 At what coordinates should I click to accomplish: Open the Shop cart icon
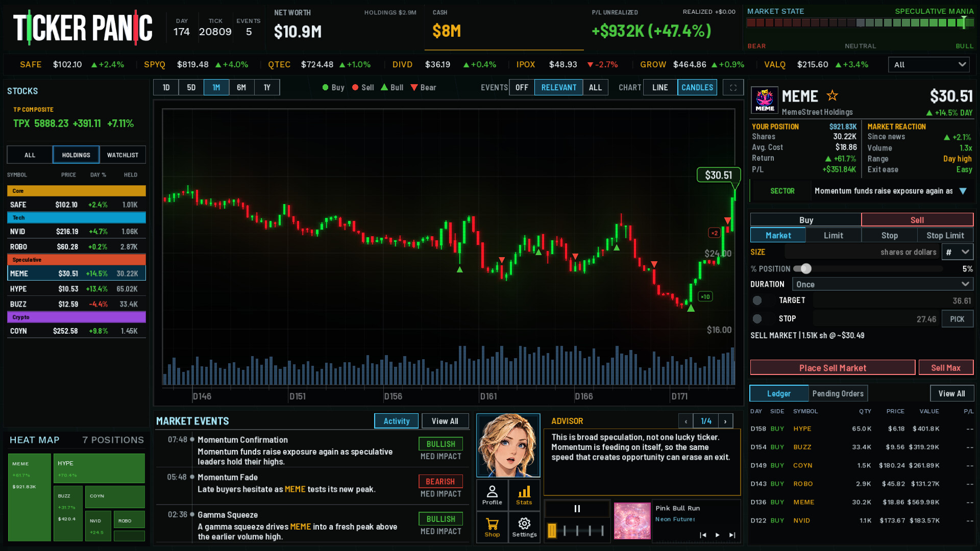point(492,527)
